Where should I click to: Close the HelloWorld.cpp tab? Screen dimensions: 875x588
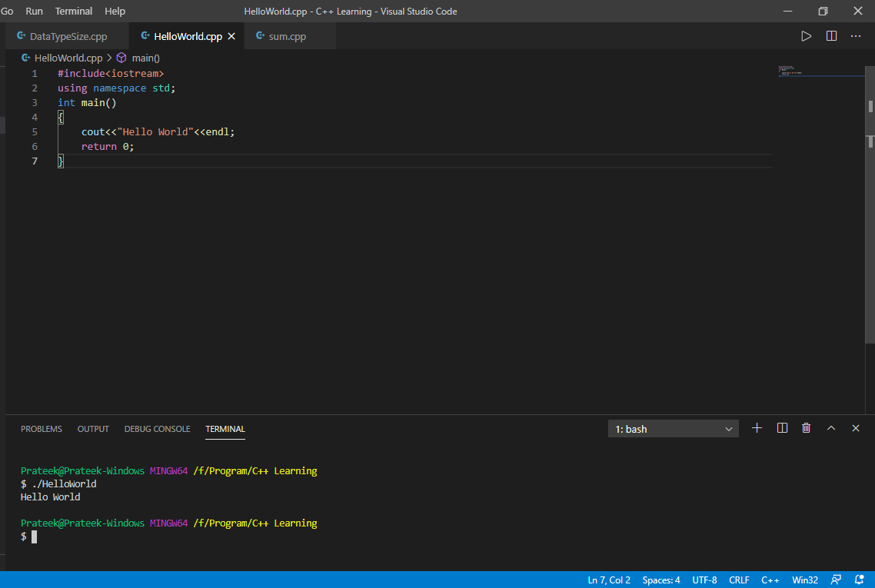[x=231, y=36]
